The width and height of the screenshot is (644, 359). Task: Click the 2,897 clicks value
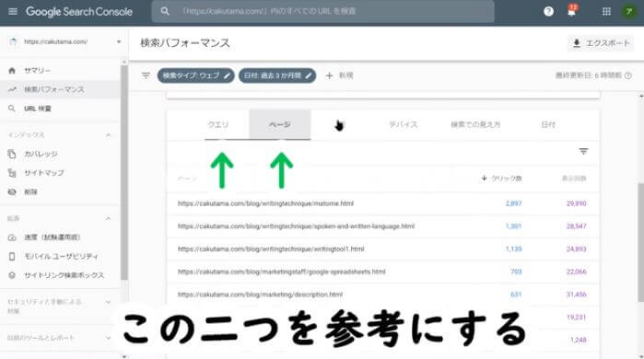pyautogui.click(x=513, y=203)
